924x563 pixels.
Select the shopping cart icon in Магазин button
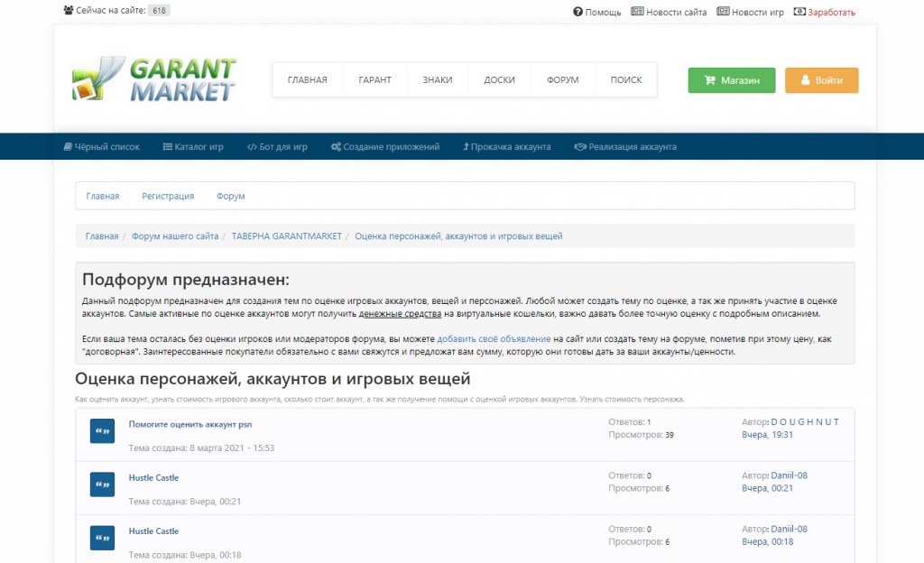tap(713, 79)
